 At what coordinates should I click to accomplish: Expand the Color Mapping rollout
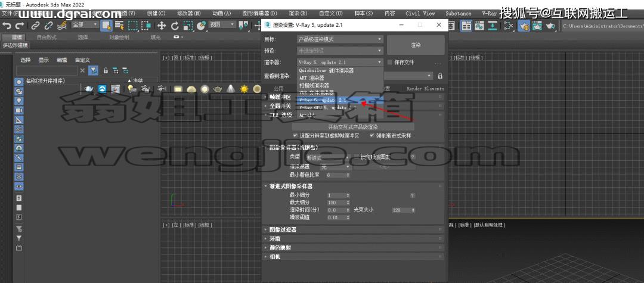point(353,248)
